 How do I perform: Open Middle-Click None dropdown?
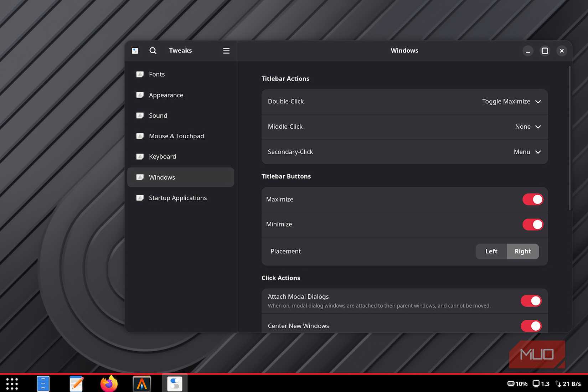(528, 127)
